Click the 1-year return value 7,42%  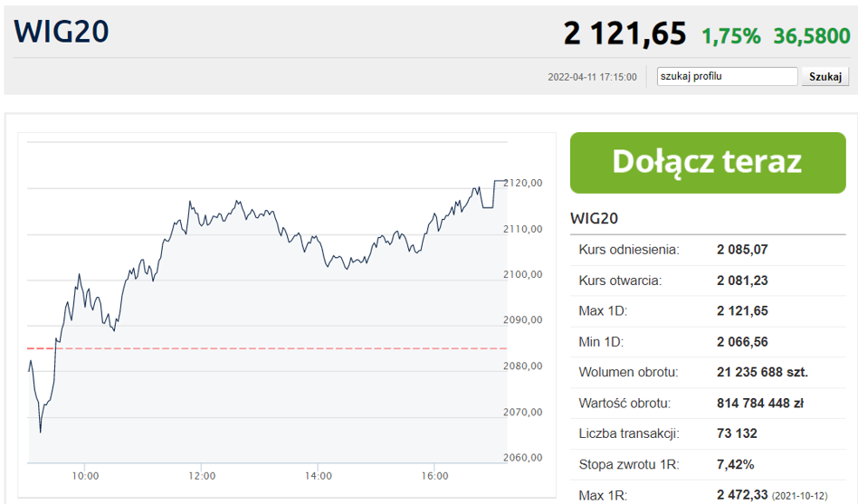coord(735,464)
